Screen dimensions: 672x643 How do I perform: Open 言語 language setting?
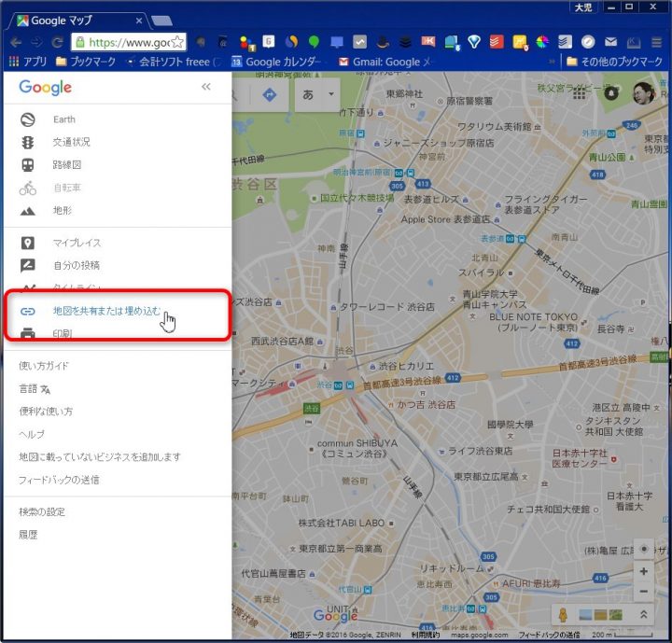point(35,389)
